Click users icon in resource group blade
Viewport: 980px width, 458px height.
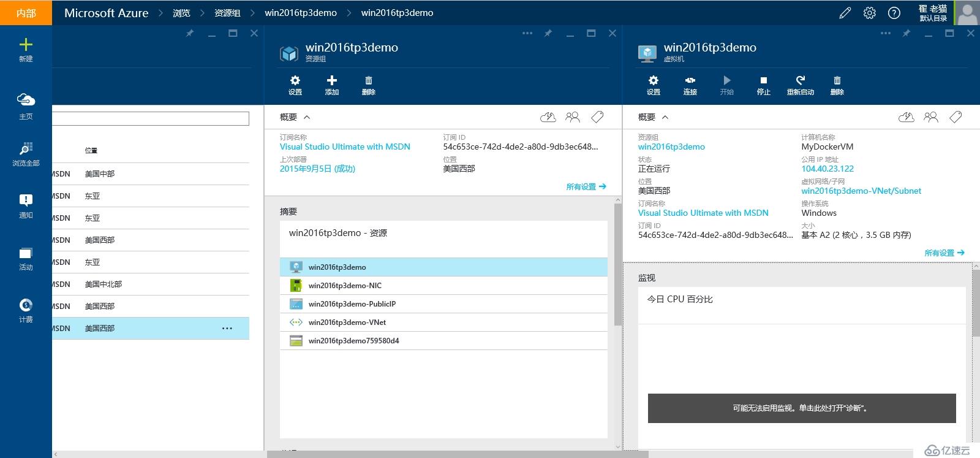573,117
